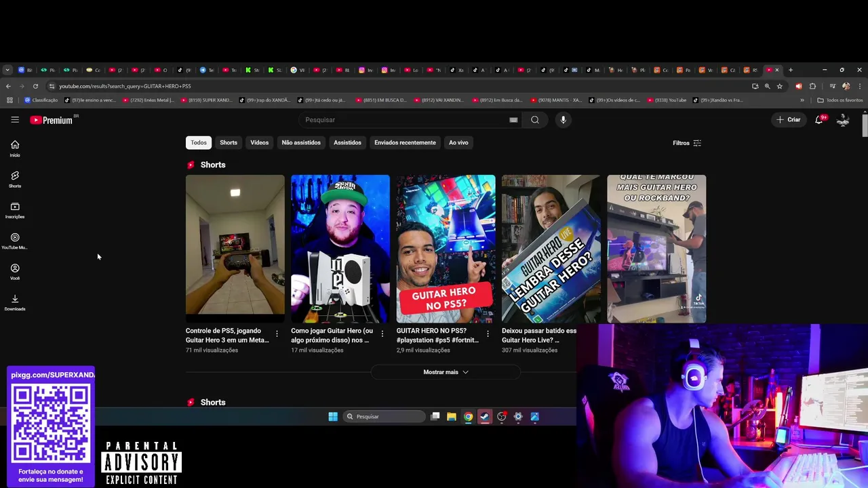Screen dimensions: 868x488
Task: Open File Explorer from the taskbar
Action: tap(451, 417)
